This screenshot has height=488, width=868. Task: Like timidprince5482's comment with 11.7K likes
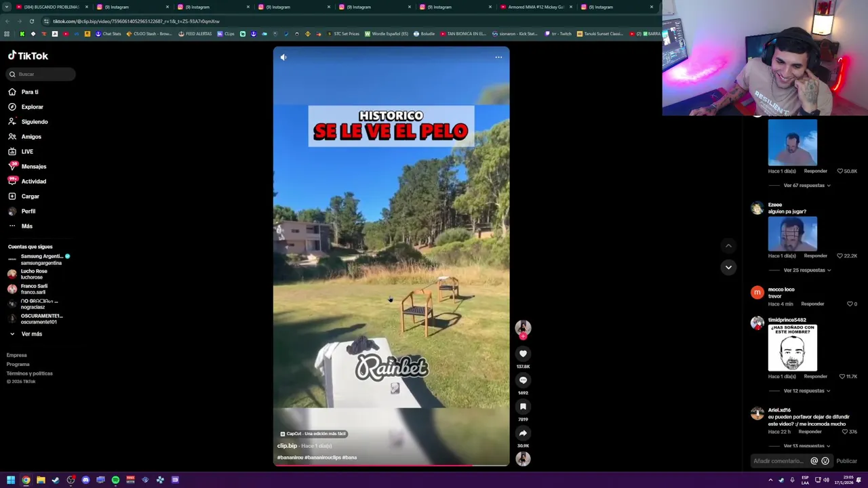842,377
